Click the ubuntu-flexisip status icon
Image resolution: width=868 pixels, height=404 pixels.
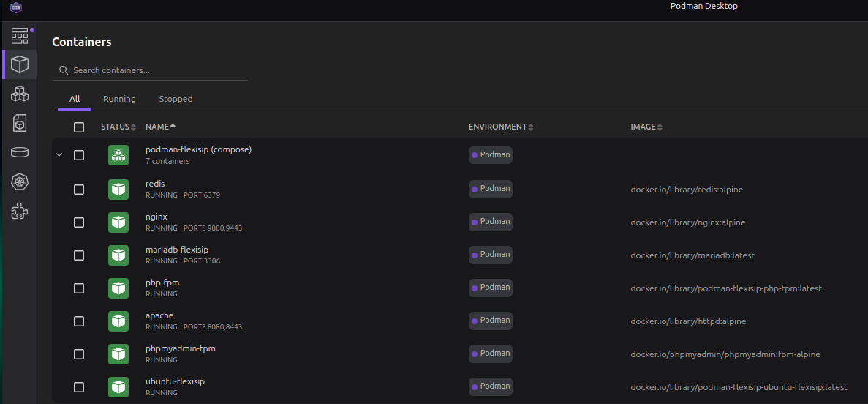pos(118,387)
